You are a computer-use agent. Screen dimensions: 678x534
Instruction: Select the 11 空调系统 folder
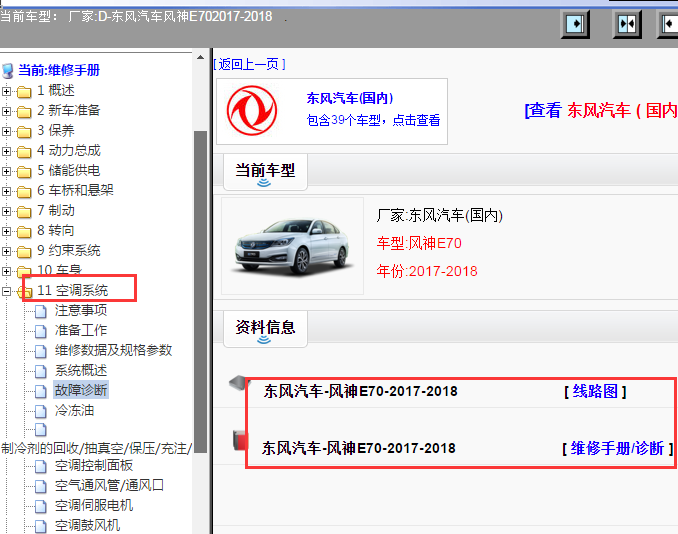pos(73,290)
